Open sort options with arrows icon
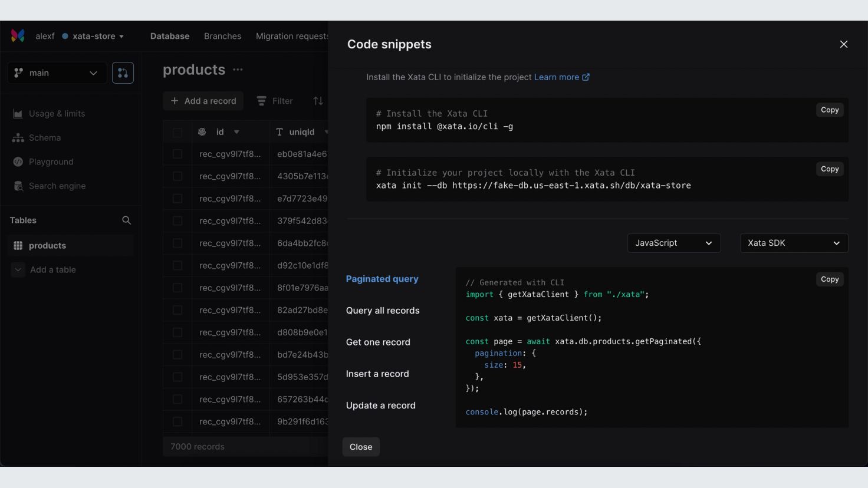The width and height of the screenshot is (868, 488). click(x=318, y=101)
